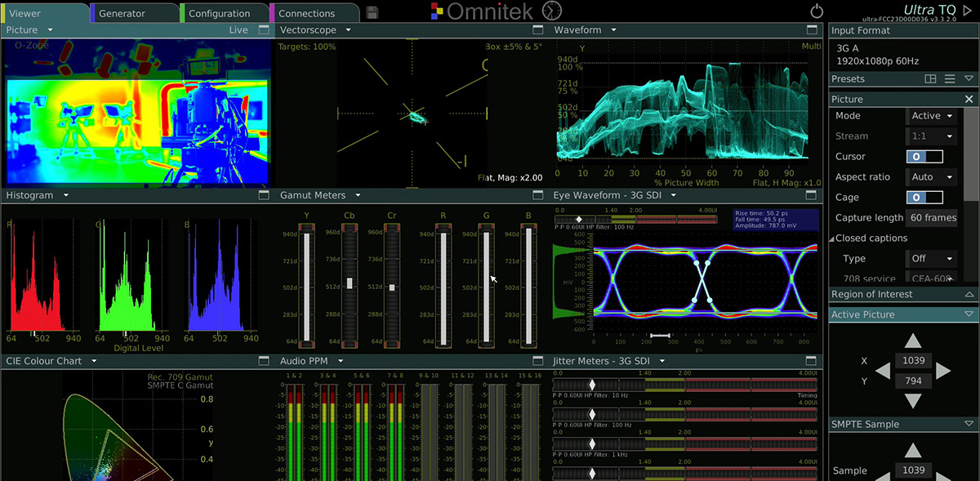Open the Histogram panel dropdown arrow

(x=65, y=195)
